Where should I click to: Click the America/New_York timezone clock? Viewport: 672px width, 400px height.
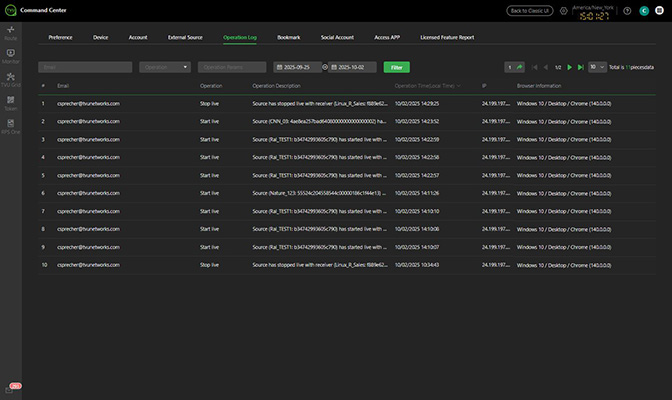pos(594,13)
